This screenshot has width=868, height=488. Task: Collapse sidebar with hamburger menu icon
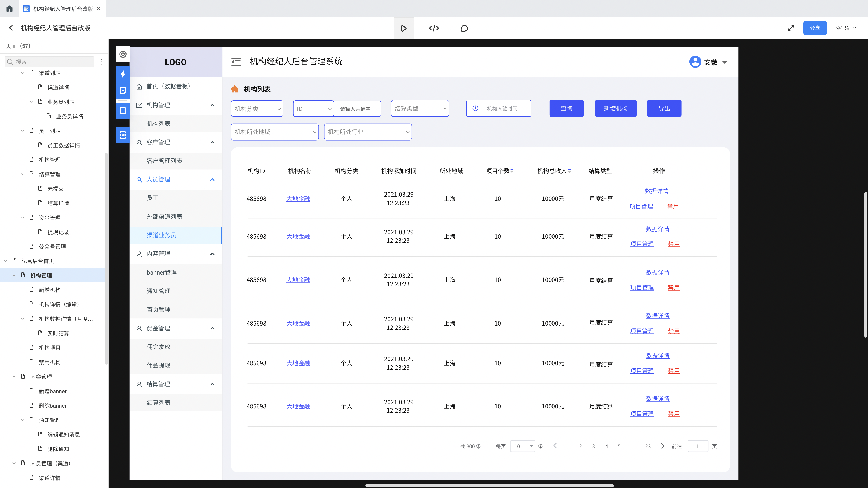point(236,62)
